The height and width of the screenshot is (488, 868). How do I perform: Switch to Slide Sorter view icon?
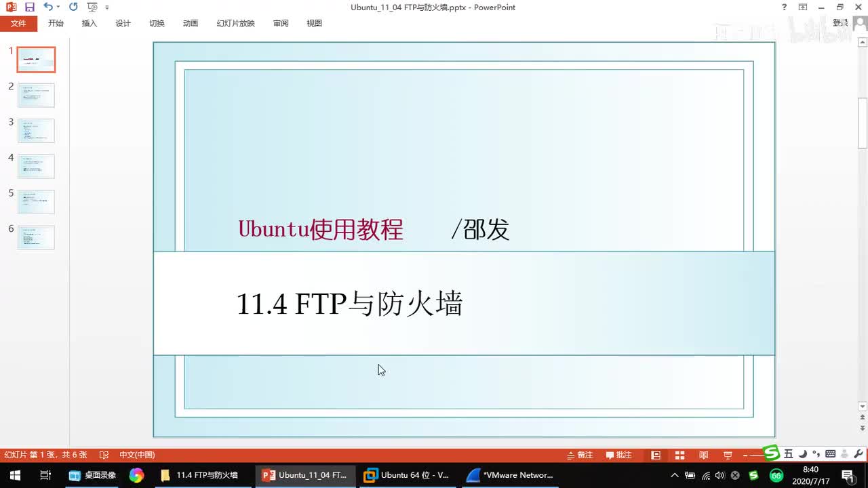679,455
